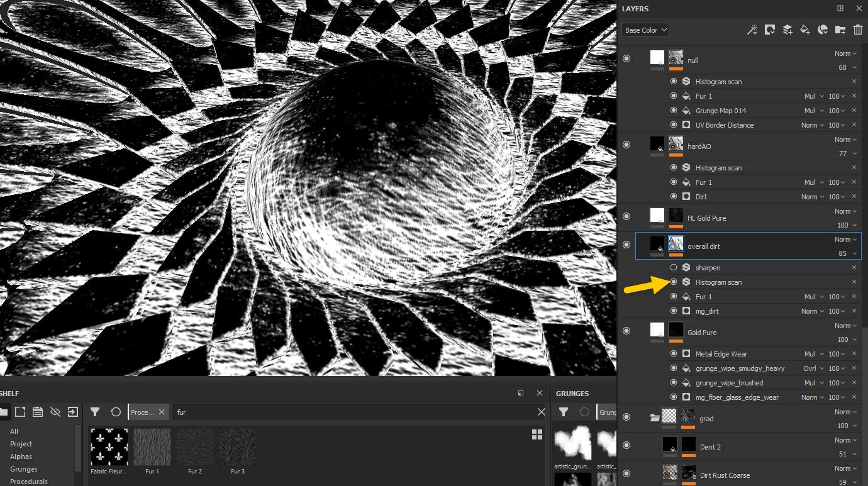
Task: Open the Base Color channel dropdown
Action: [645, 30]
